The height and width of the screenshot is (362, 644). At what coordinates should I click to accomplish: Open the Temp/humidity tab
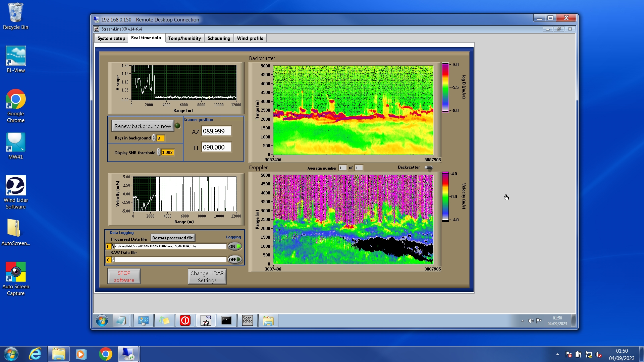tap(184, 38)
